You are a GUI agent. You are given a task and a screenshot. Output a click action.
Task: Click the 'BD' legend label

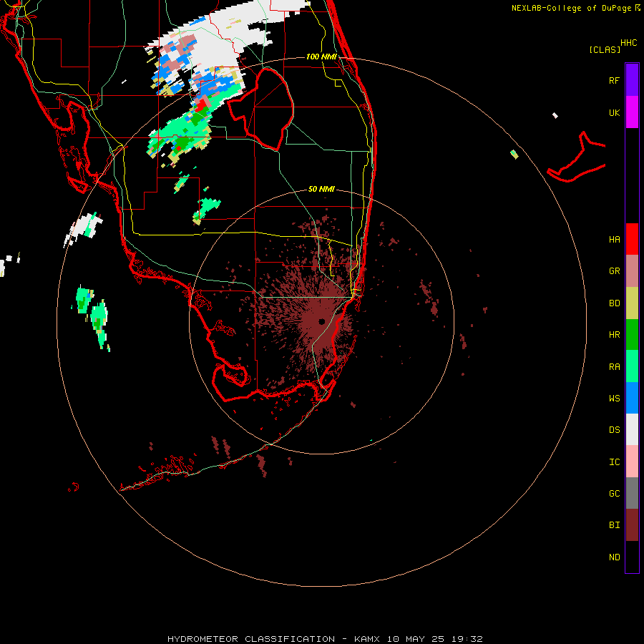pos(614,303)
